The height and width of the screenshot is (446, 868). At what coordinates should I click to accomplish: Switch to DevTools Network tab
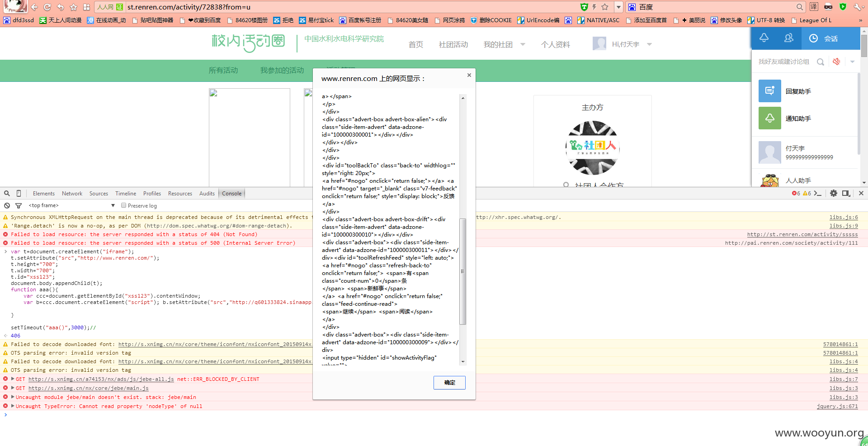pyautogui.click(x=72, y=193)
